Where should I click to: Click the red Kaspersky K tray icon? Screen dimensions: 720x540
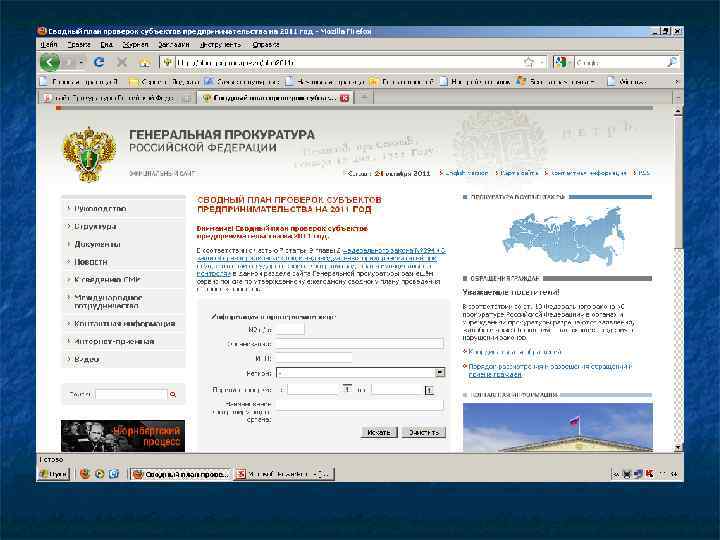pos(649,473)
